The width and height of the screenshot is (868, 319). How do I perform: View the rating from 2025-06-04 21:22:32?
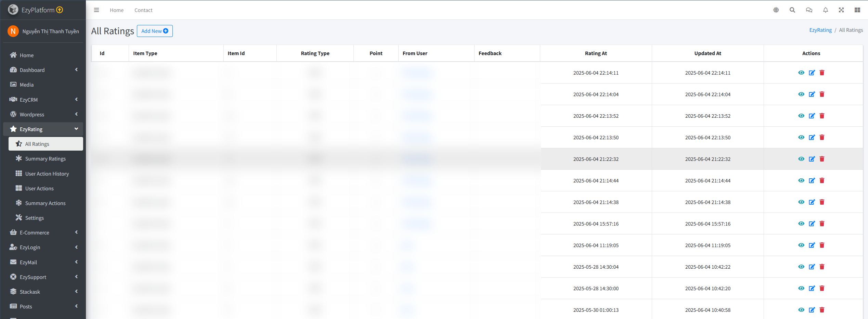801,159
